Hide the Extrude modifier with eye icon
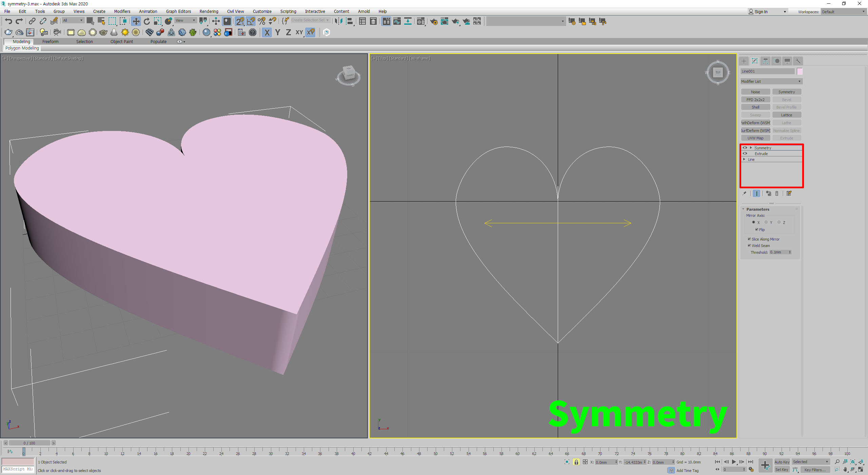868x475 pixels. point(745,154)
